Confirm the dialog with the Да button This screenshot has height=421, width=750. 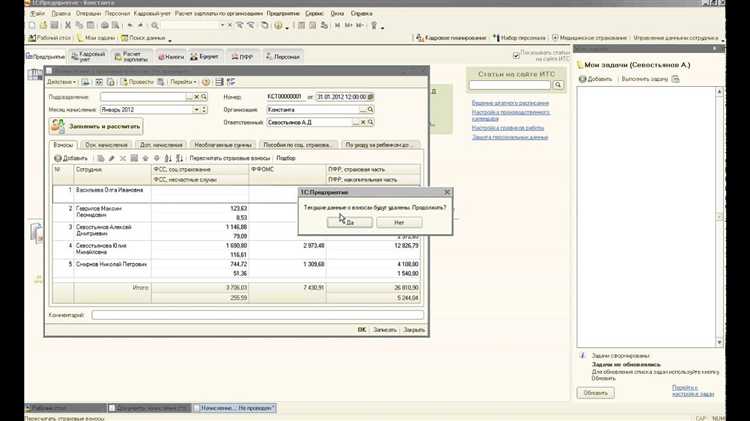[x=350, y=222]
